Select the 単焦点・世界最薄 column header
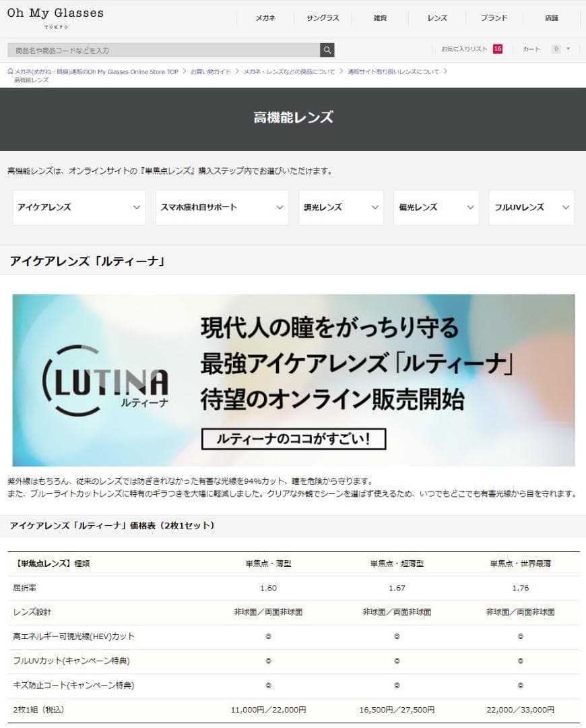 (x=521, y=564)
